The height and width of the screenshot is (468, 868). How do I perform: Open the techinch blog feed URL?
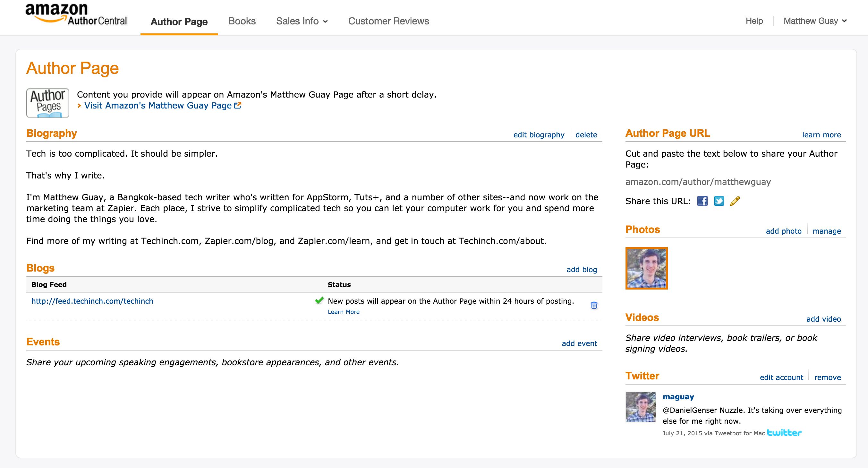click(x=92, y=301)
